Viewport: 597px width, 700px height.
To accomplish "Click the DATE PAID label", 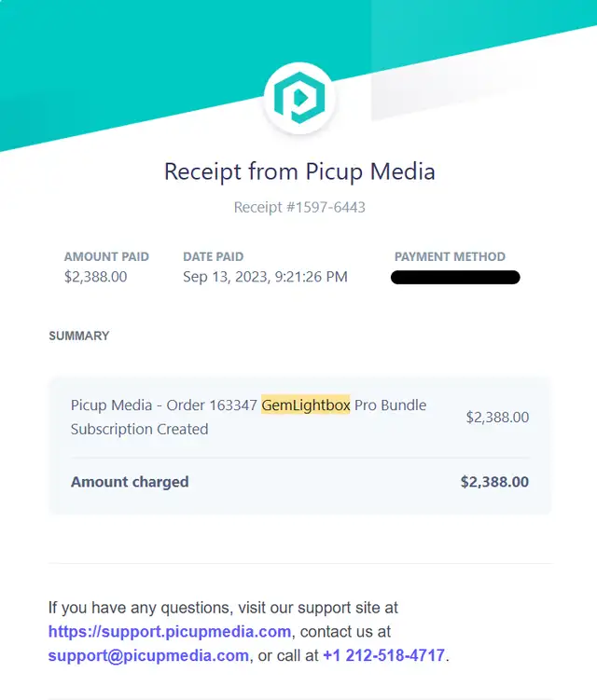I will tap(214, 256).
